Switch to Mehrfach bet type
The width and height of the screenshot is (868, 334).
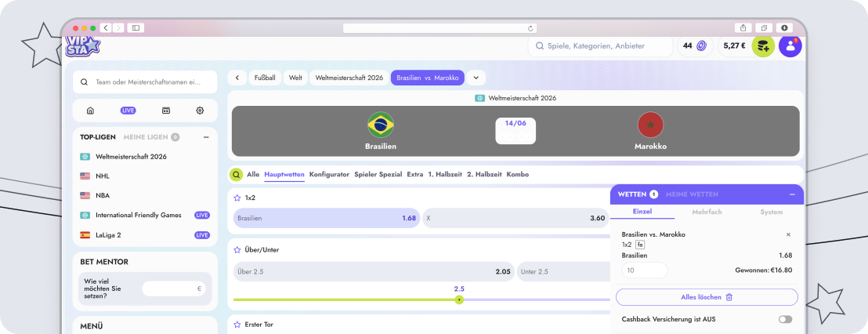pos(707,212)
